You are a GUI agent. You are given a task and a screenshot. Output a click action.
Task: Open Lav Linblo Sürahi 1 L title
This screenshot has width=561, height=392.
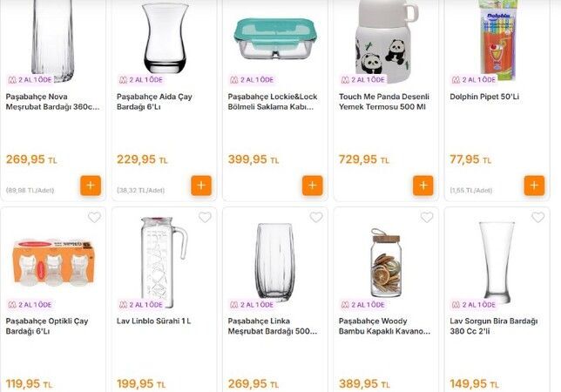153,321
